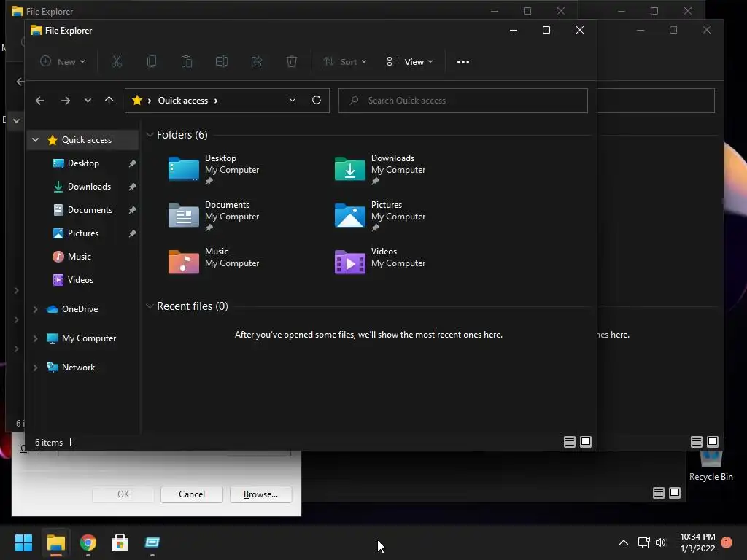Select OneDrive in the navigation pane
747x560 pixels.
[x=80, y=309]
